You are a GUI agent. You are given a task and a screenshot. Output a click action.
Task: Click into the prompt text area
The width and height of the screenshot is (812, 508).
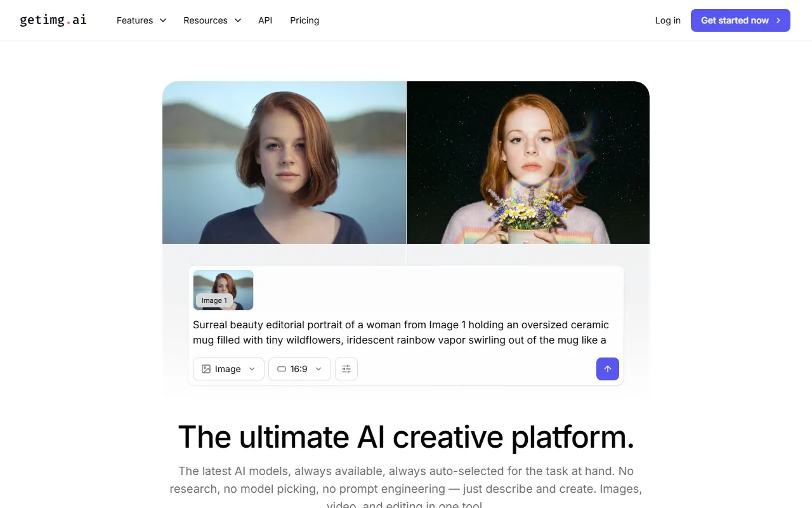pyautogui.click(x=400, y=332)
